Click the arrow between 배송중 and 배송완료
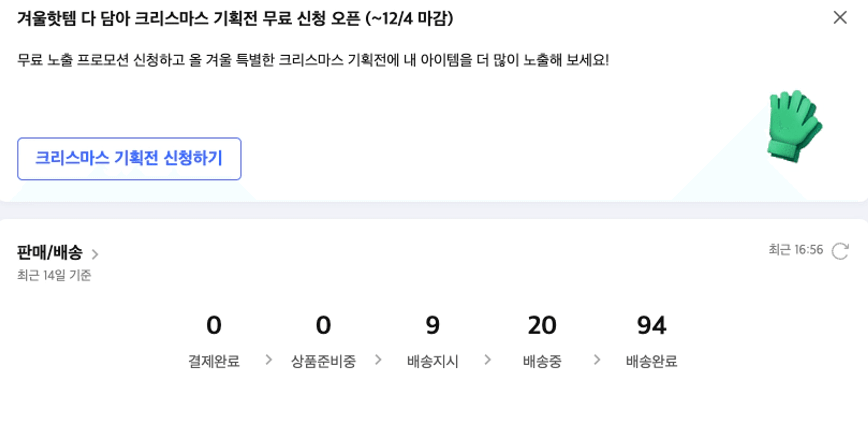This screenshot has width=868, height=427. (597, 360)
